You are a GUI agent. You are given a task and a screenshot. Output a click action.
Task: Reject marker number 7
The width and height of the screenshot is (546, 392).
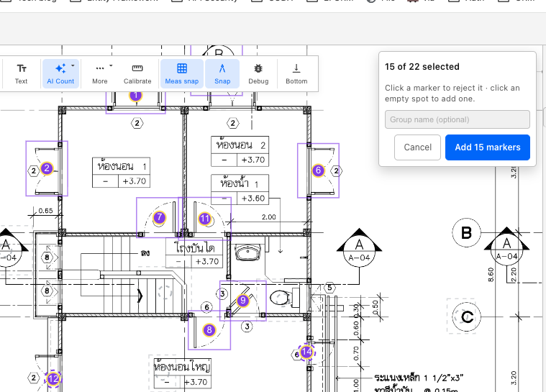(159, 217)
